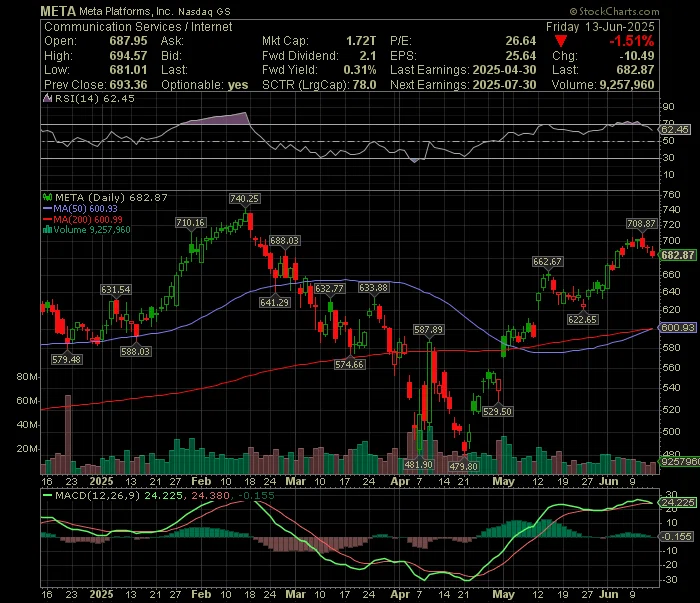Image resolution: width=700 pixels, height=603 pixels.
Task: Click the 80M volume axis label
Action: (x=27, y=377)
